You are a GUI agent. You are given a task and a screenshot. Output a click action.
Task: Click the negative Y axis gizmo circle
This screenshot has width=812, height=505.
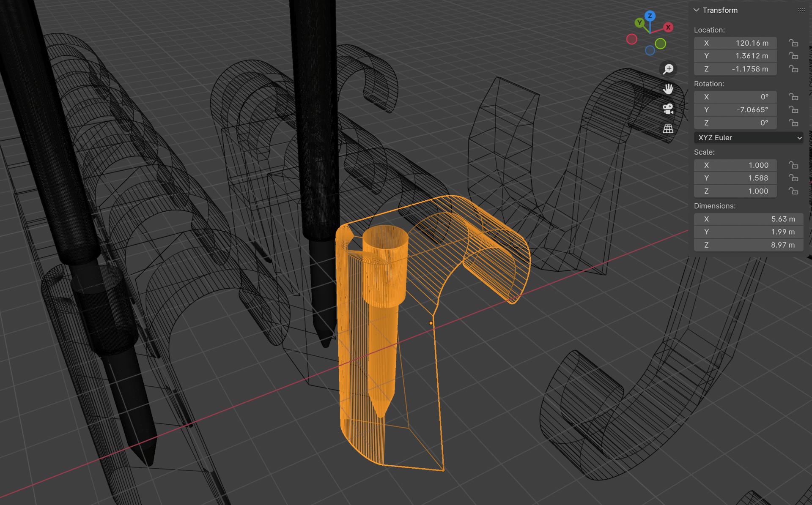661,44
